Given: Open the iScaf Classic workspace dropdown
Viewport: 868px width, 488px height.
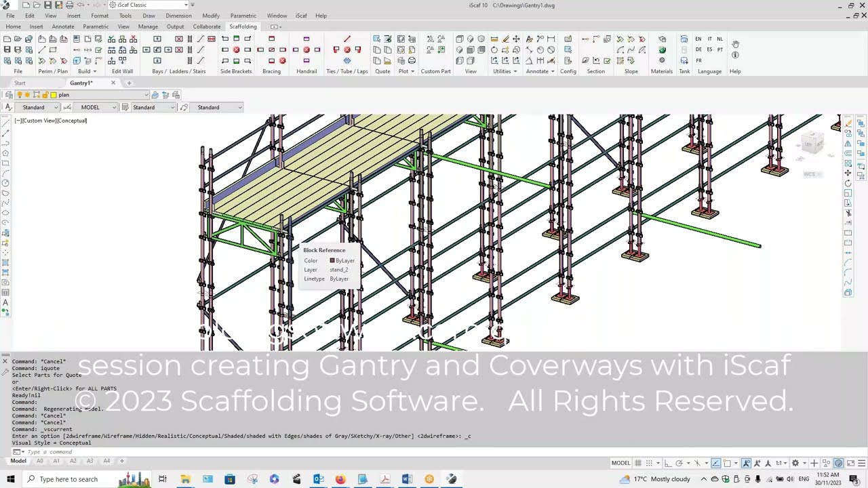Looking at the screenshot, I should 149,5.
